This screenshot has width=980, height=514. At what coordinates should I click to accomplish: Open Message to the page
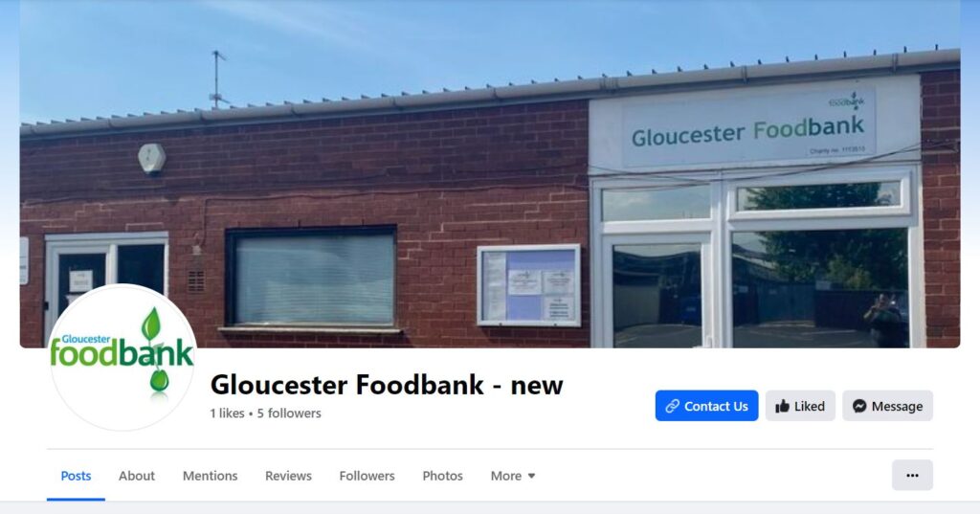[x=887, y=406]
